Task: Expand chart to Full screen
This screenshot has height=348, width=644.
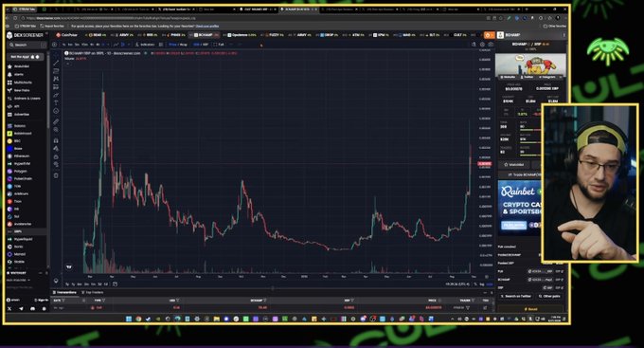Action: (x=219, y=45)
